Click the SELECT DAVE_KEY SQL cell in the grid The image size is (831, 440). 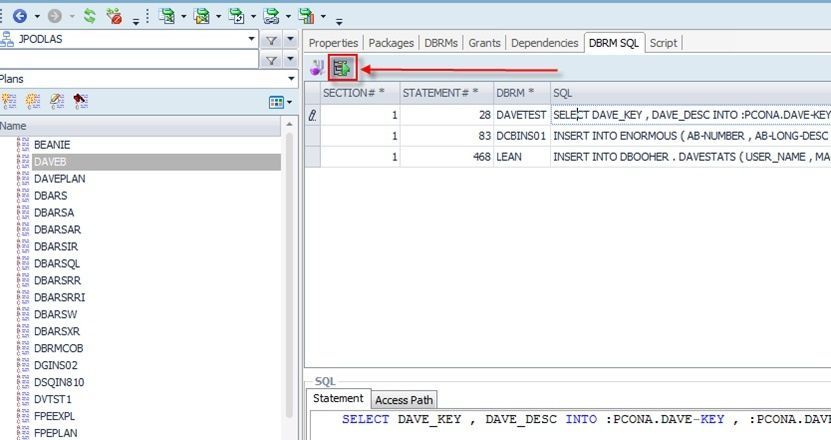[691, 115]
